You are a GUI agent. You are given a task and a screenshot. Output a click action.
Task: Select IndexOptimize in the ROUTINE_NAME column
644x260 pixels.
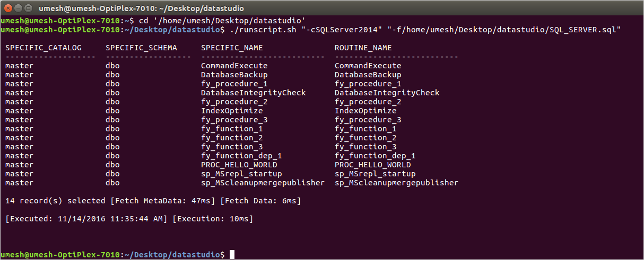365,111
